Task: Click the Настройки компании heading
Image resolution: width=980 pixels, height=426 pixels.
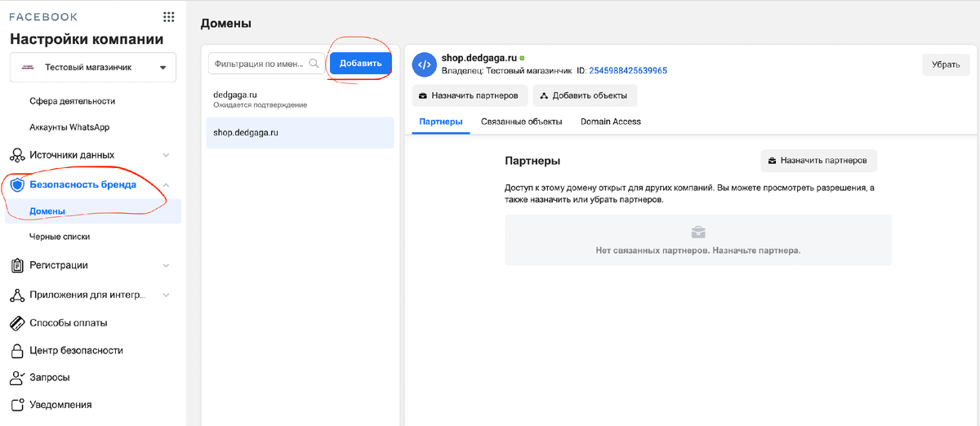Action: click(87, 39)
